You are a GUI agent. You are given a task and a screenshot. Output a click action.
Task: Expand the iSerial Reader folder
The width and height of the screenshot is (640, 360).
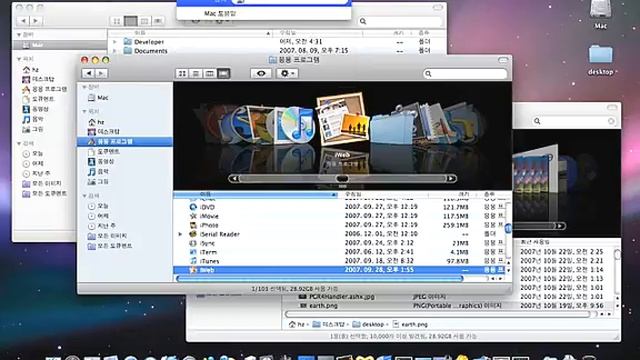pos(180,234)
